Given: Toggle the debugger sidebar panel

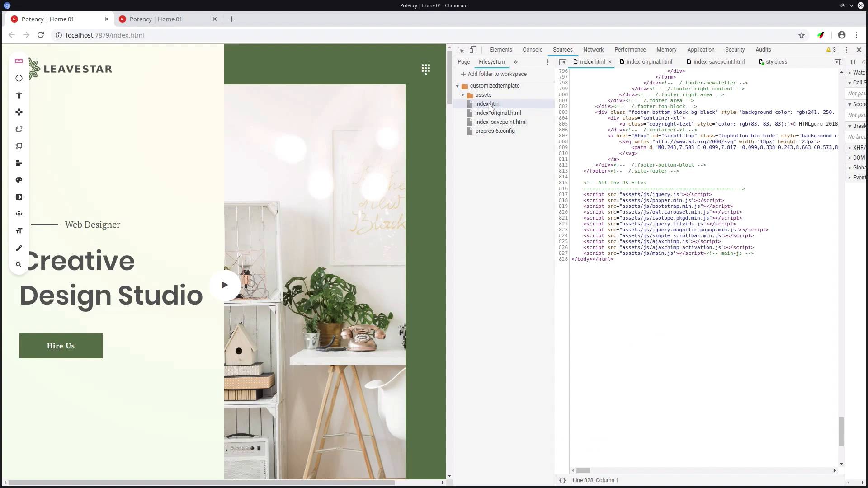Looking at the screenshot, I should 838,62.
